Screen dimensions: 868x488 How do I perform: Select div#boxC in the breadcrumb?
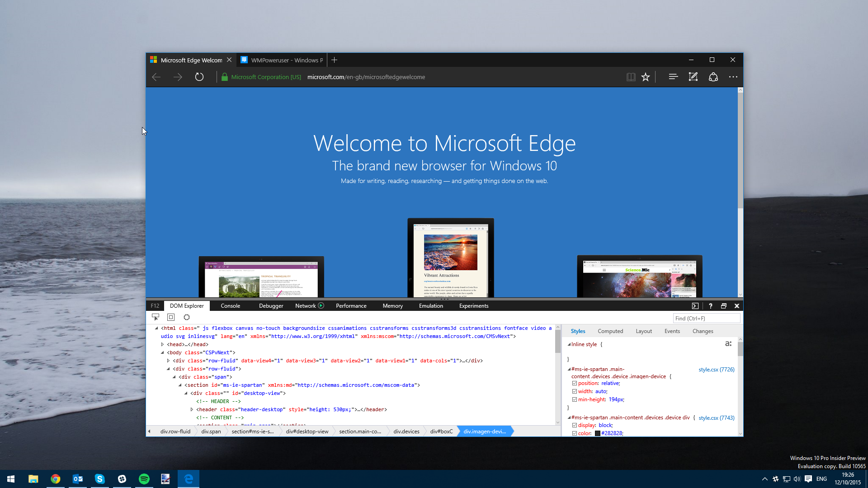[x=441, y=432]
